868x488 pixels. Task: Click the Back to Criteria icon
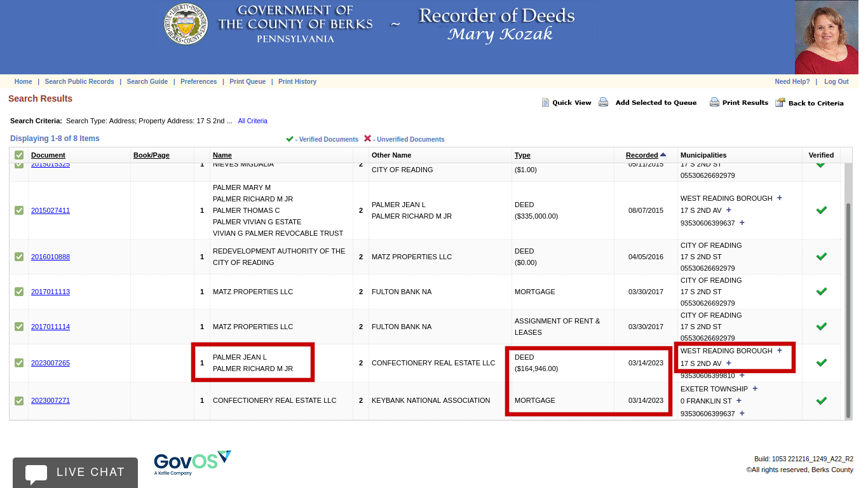[x=780, y=102]
